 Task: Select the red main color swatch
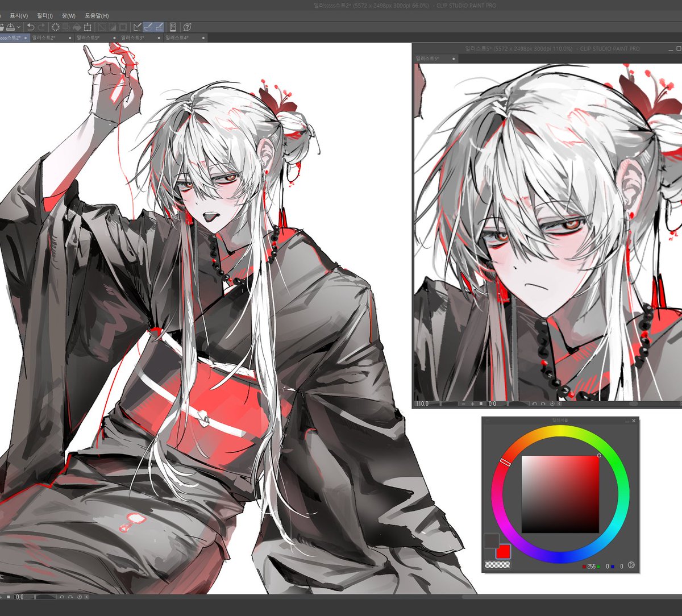click(503, 551)
